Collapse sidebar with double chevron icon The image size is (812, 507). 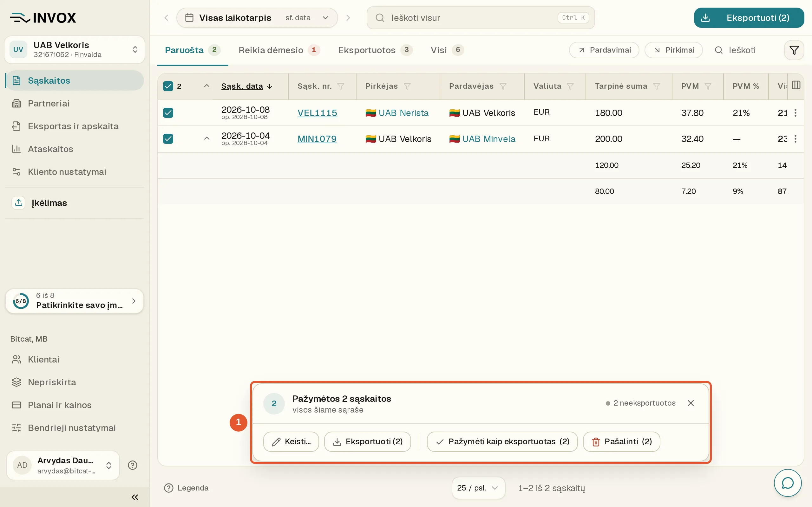point(135,497)
